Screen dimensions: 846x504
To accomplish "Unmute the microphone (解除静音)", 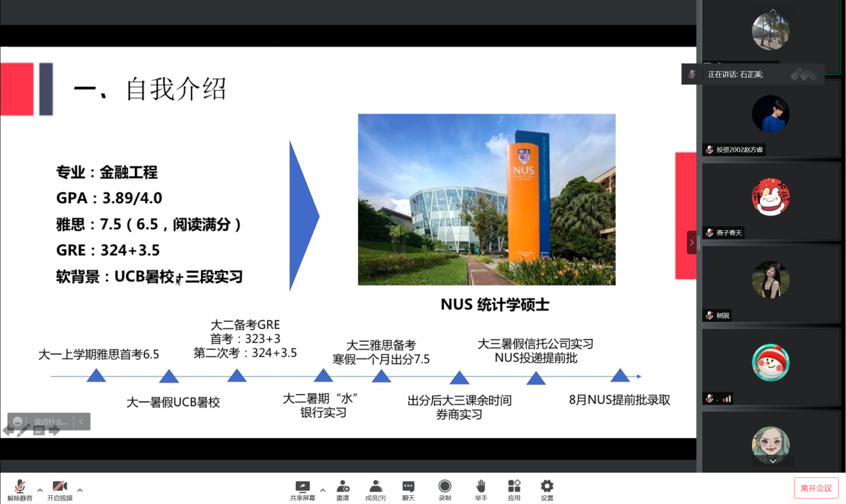I will click(x=20, y=490).
